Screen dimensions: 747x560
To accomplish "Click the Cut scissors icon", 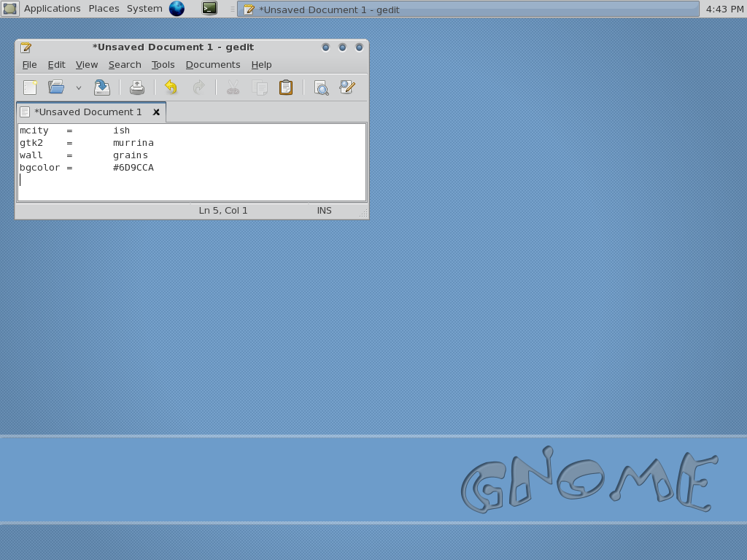I will click(x=233, y=87).
